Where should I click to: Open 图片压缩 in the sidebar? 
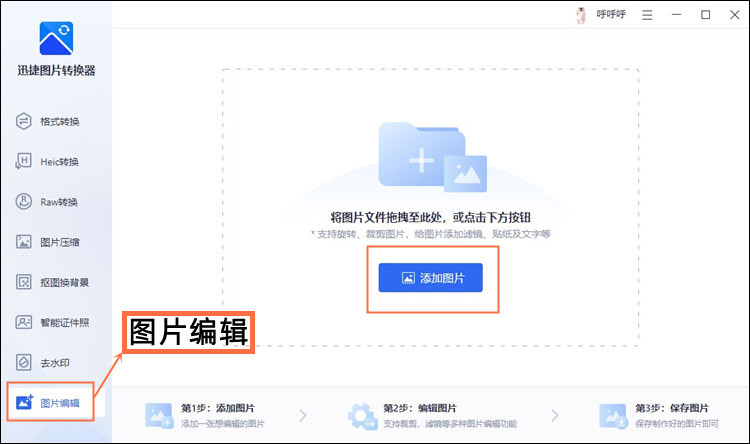point(48,242)
